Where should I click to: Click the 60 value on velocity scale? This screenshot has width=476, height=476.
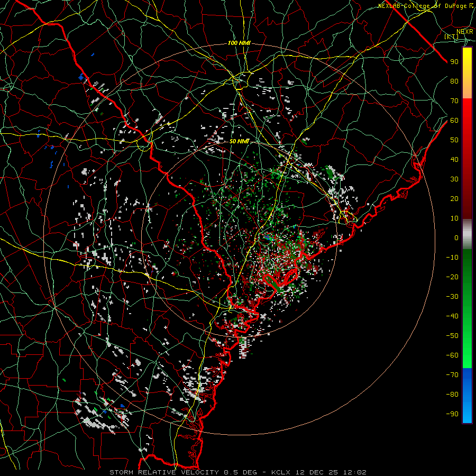click(x=454, y=120)
